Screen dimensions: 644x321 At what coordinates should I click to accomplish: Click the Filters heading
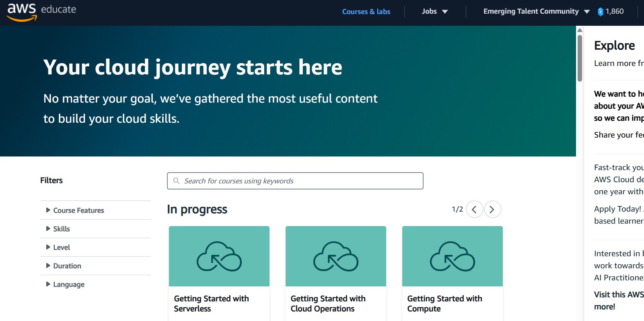(51, 180)
